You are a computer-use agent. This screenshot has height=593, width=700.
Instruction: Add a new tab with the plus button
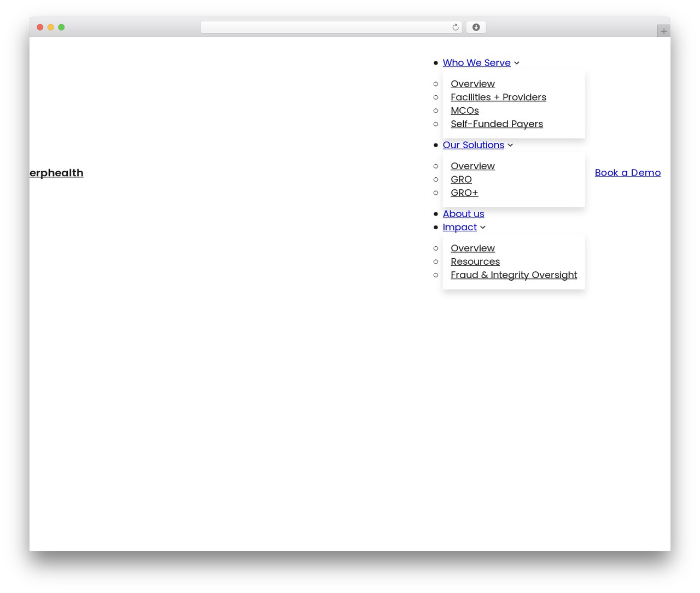click(663, 31)
